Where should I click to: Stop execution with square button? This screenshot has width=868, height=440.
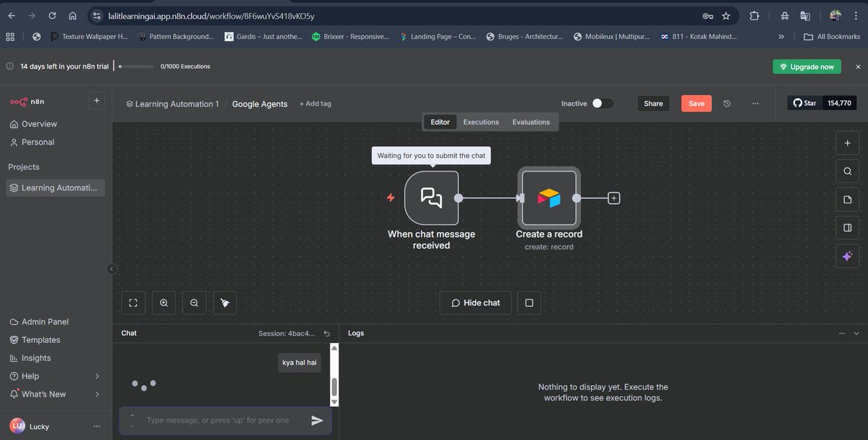[x=529, y=302]
